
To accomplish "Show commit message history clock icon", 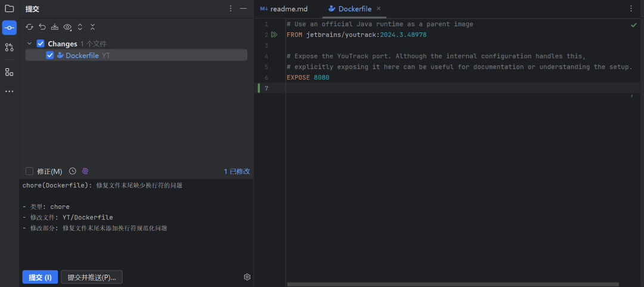I will (x=72, y=171).
